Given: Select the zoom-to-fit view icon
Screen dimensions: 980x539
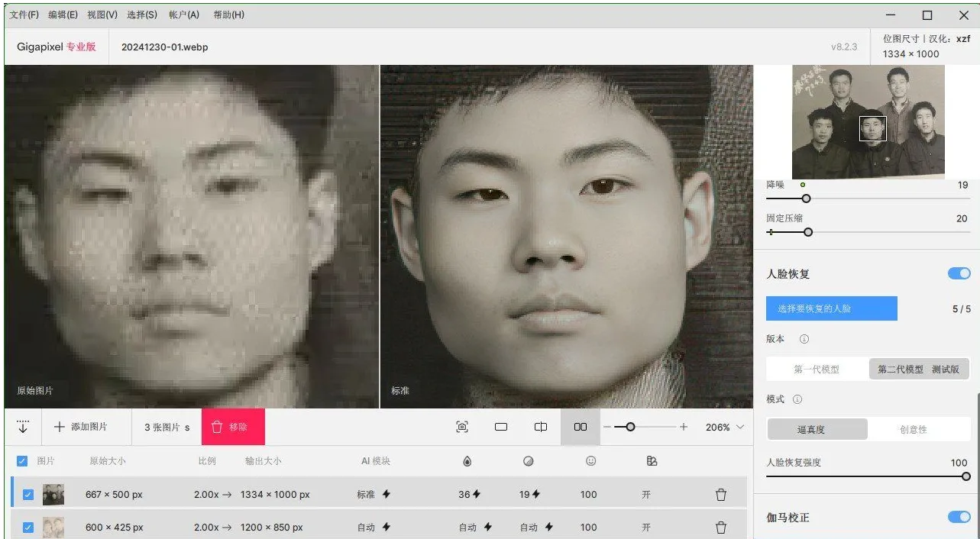Looking at the screenshot, I should (462, 428).
